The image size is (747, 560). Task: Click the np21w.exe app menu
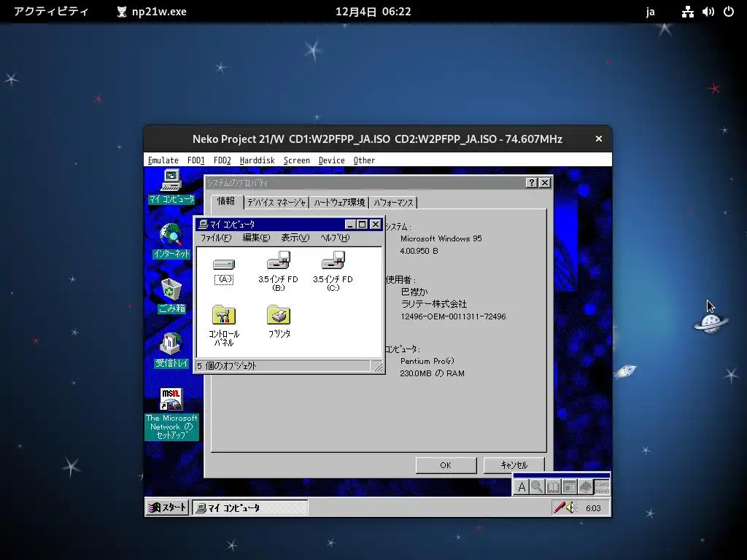[152, 12]
